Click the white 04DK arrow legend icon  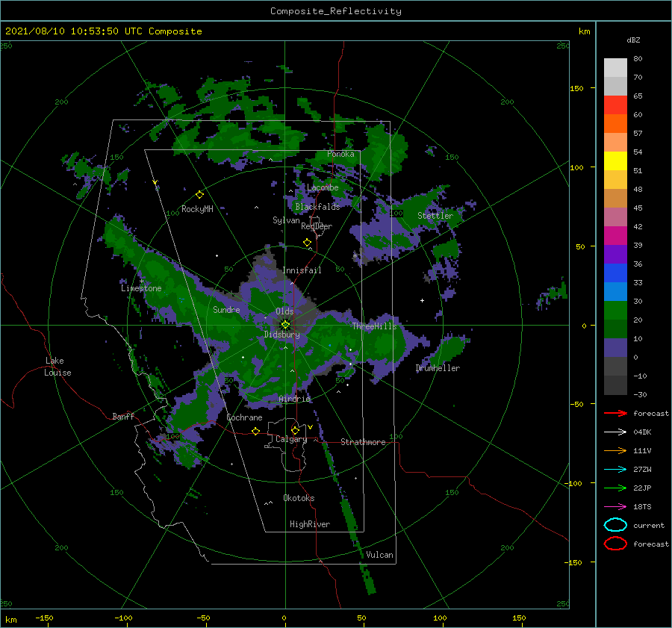[x=615, y=432]
